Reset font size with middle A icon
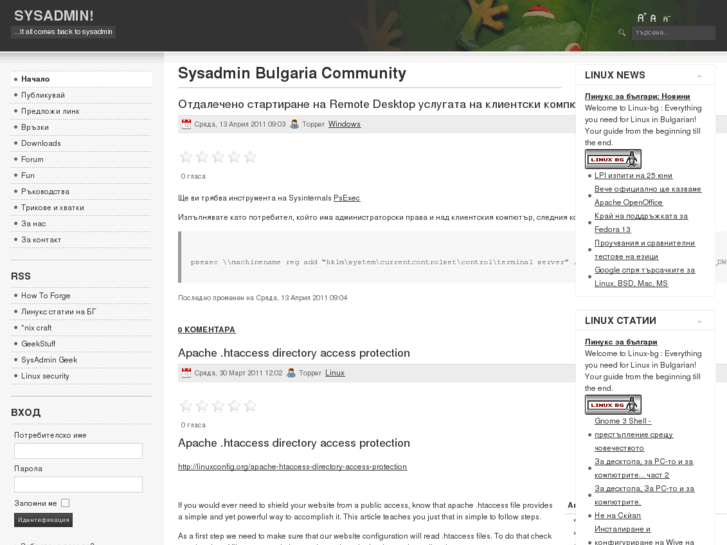 pos(653,19)
